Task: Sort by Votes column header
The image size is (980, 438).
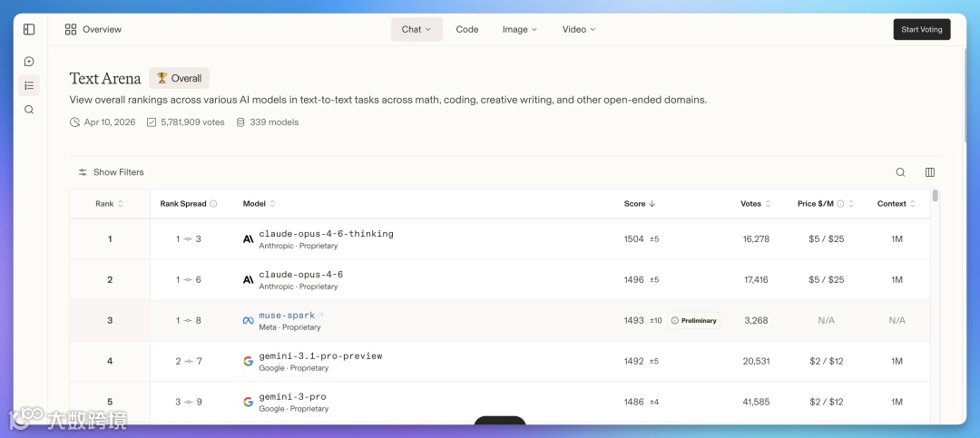Action: [x=756, y=204]
